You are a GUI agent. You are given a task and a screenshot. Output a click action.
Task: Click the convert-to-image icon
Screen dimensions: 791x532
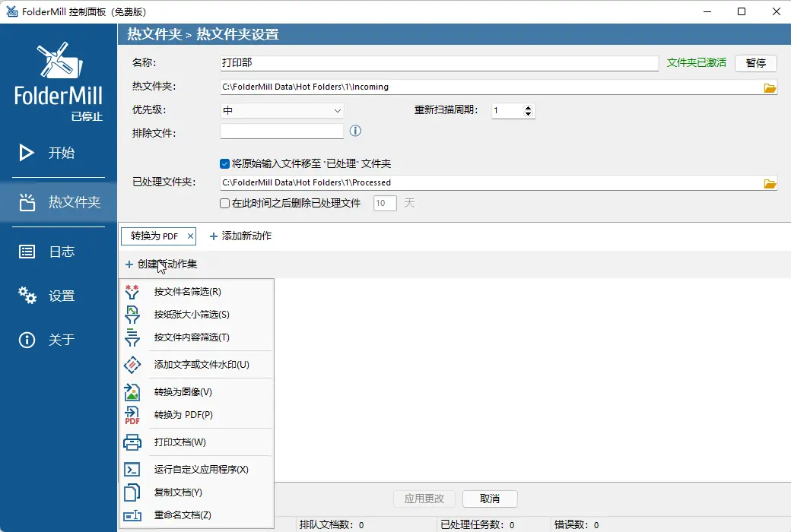tap(132, 392)
